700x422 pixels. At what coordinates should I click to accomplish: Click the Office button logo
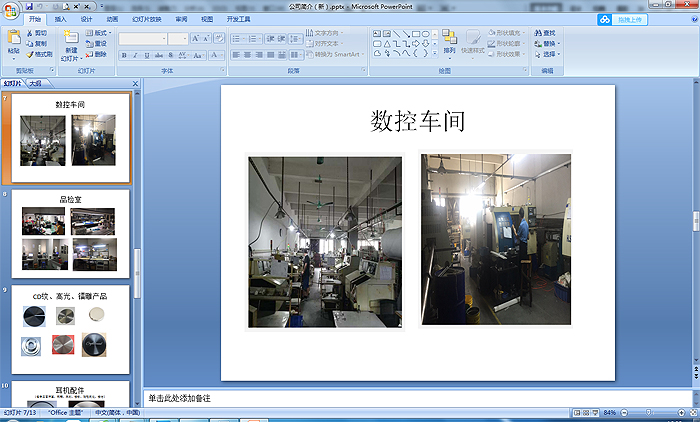point(9,8)
